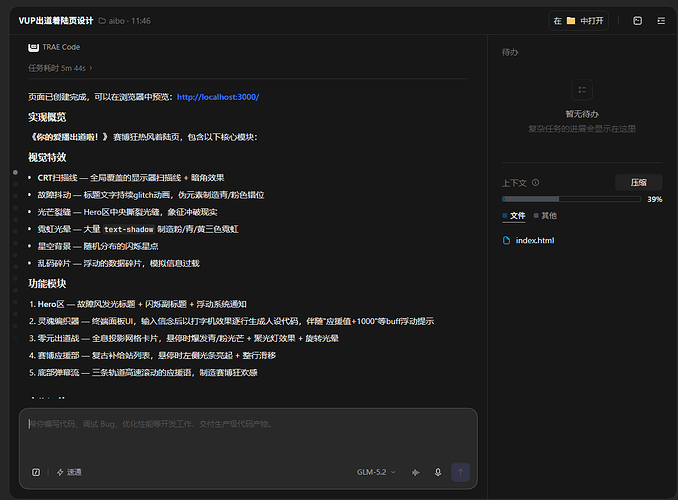
Task: Expand the 任务耗时 5m 44s details
Action: (60, 68)
